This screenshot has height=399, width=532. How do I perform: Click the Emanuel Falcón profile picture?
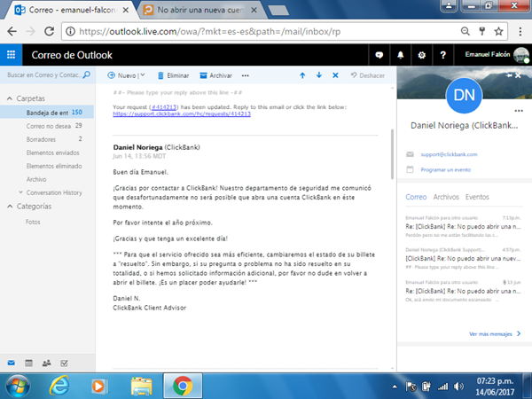click(520, 55)
